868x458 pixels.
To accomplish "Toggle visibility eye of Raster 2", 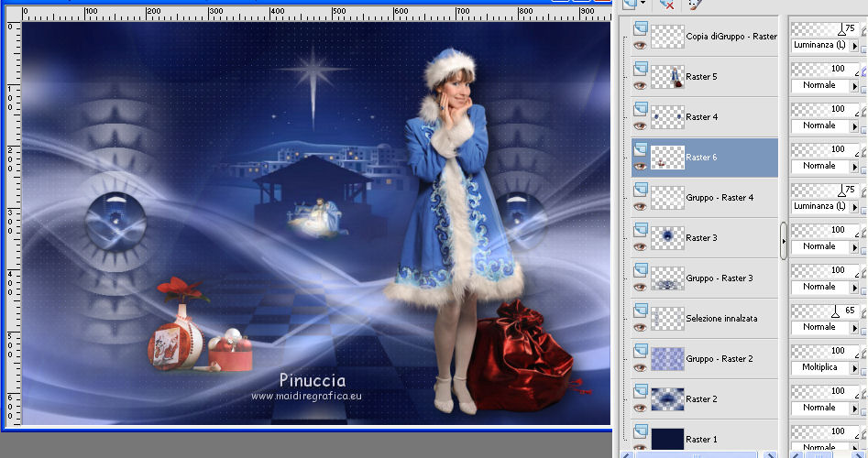I will pos(640,409).
